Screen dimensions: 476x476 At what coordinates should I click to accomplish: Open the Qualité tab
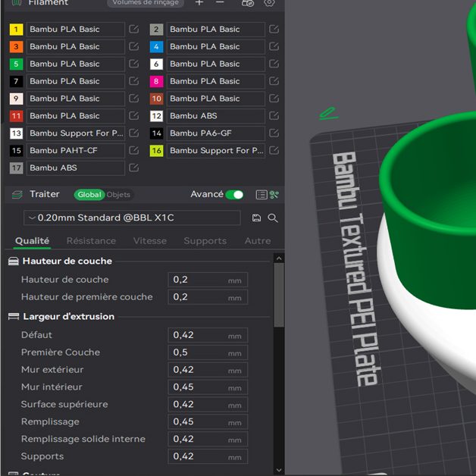[x=32, y=241]
